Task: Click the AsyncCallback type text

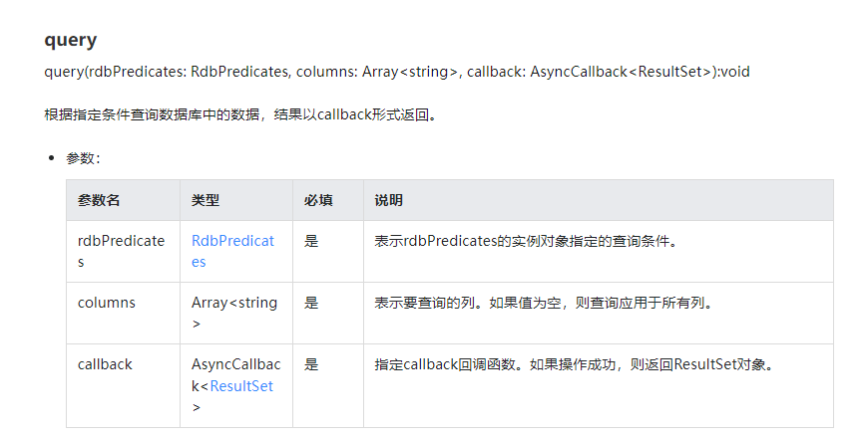Action: coord(236,375)
